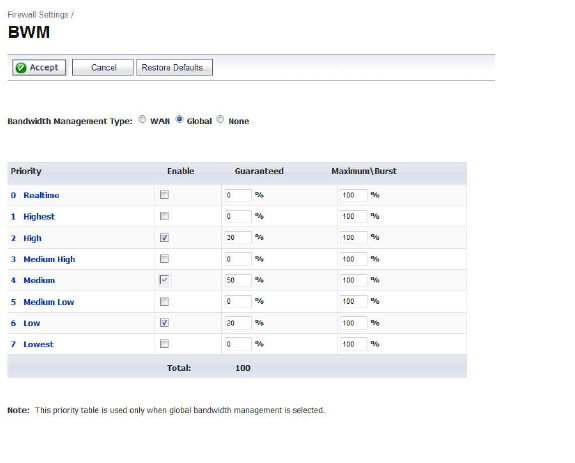Enable the Lowest priority checkbox

pyautogui.click(x=164, y=344)
